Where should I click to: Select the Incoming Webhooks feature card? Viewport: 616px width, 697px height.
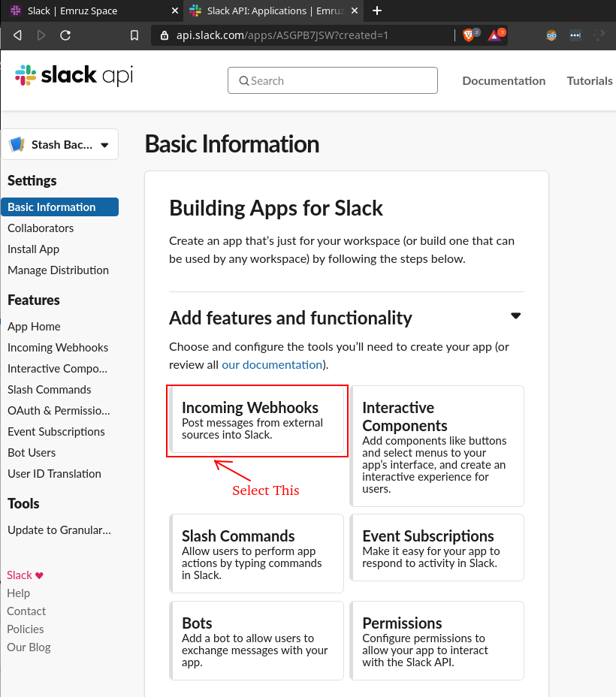coord(257,420)
